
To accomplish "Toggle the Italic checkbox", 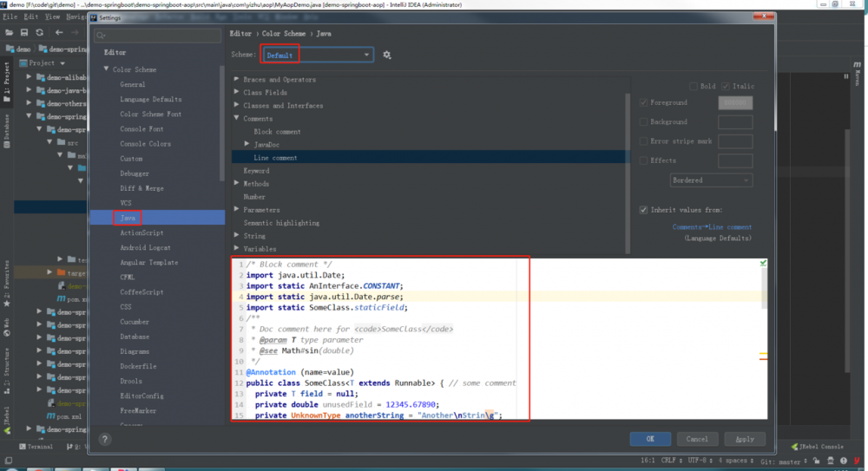I will tap(725, 86).
